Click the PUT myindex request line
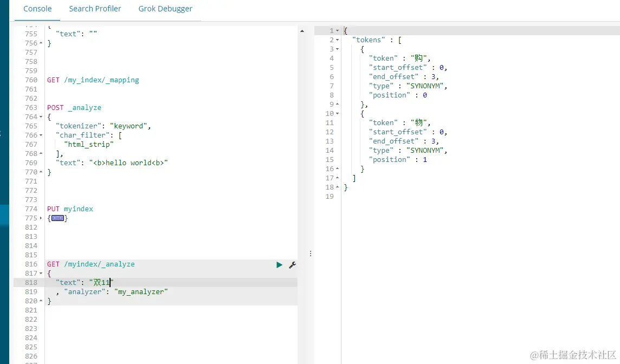620x364 pixels. pyautogui.click(x=70, y=209)
